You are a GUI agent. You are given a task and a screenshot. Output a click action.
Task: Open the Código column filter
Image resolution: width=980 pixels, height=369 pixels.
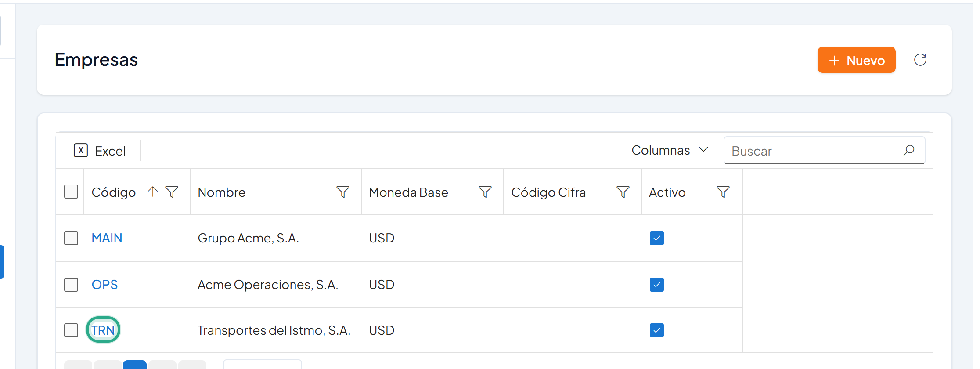pos(172,192)
